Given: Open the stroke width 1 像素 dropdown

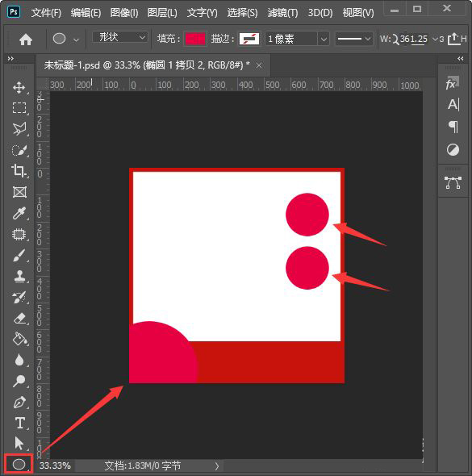Looking at the screenshot, I should 297,40.
